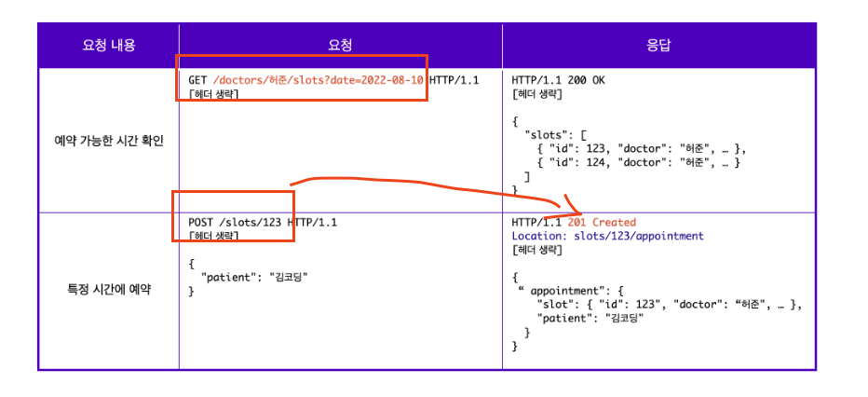Click the "요청" column header
Screen dimensions: 868x397
(x=341, y=46)
